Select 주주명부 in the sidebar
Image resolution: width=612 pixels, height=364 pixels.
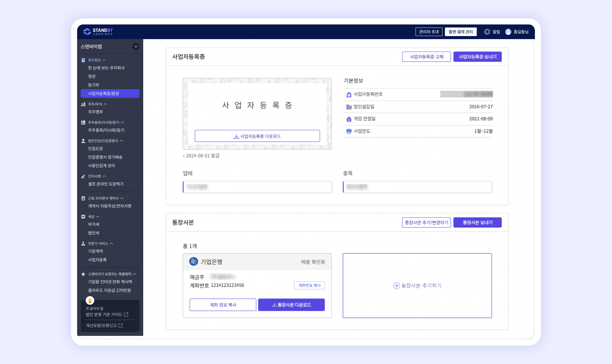[x=95, y=112]
